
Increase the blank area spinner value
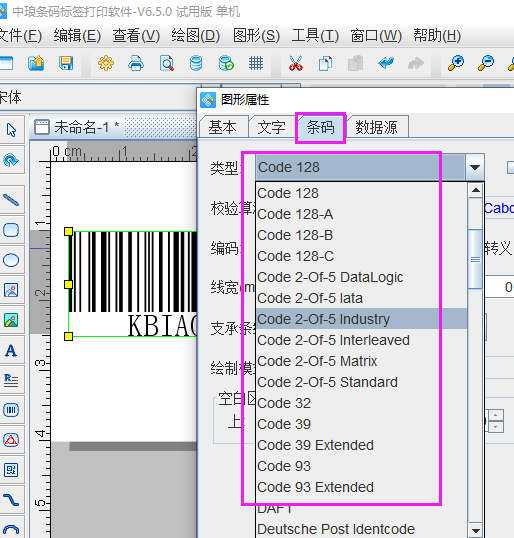(495, 415)
